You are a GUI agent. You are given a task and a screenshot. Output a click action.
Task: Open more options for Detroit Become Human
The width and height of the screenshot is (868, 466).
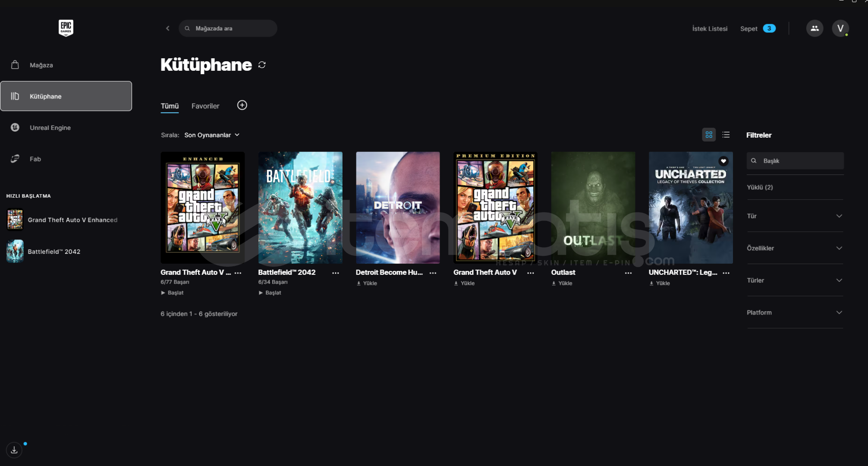pos(433,273)
